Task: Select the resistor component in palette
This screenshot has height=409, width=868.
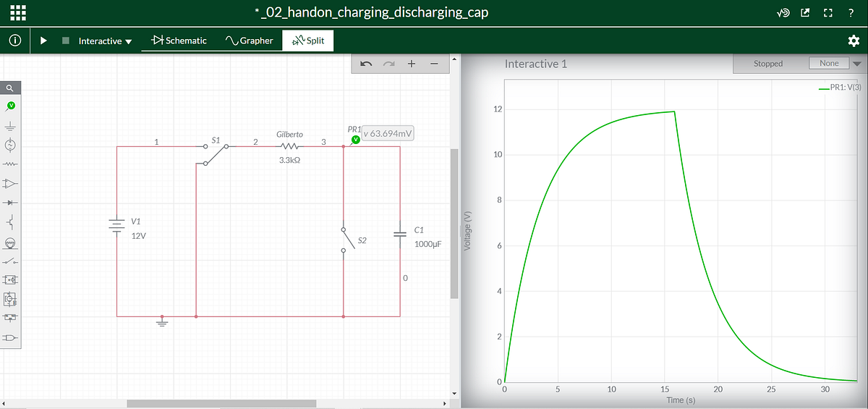Action: point(10,164)
